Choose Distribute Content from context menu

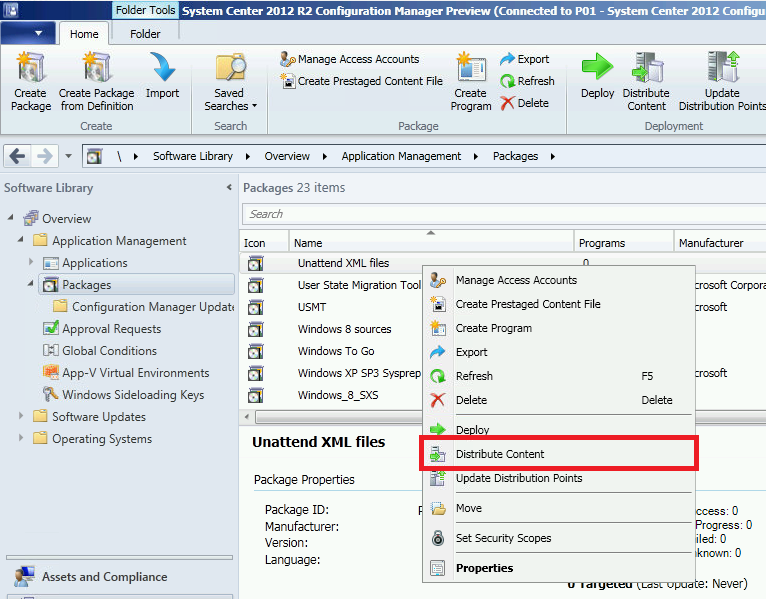pos(559,454)
